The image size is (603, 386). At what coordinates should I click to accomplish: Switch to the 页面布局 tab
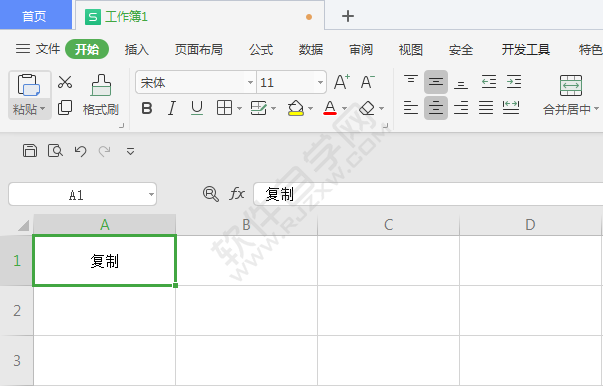pyautogui.click(x=199, y=50)
